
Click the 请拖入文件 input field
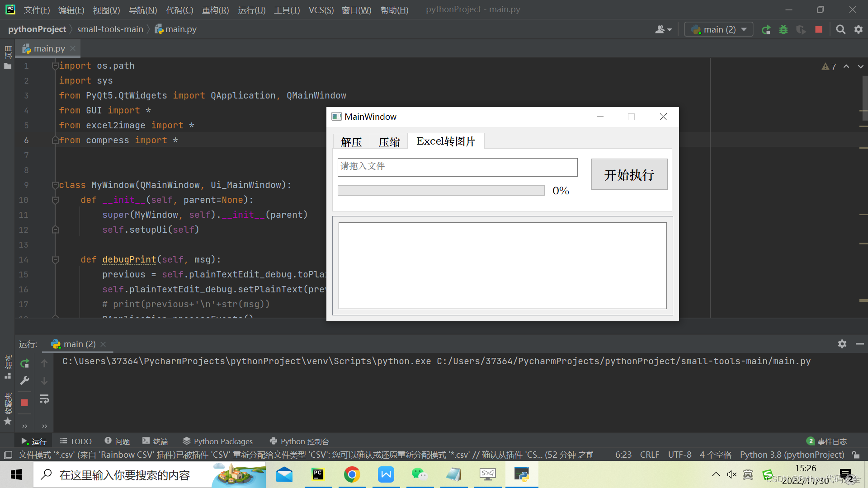point(457,167)
